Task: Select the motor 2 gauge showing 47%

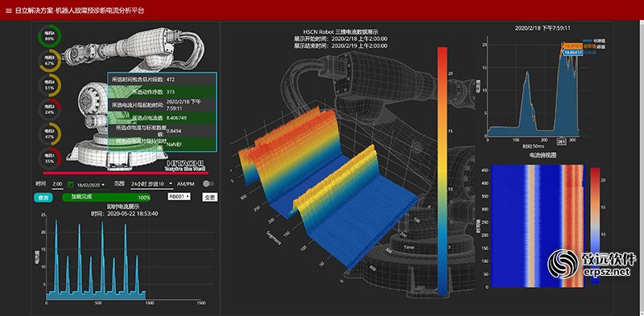Action: click(49, 133)
